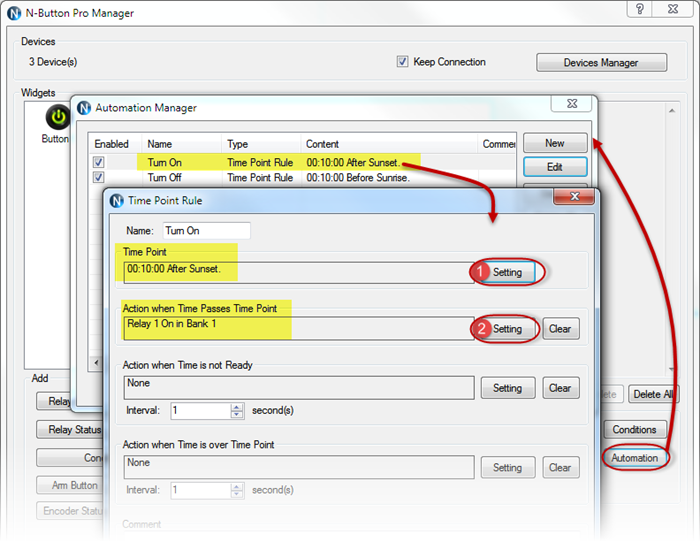Click the Time Point Rule dialog logo icon
Image resolution: width=700 pixels, height=542 pixels.
[116, 201]
